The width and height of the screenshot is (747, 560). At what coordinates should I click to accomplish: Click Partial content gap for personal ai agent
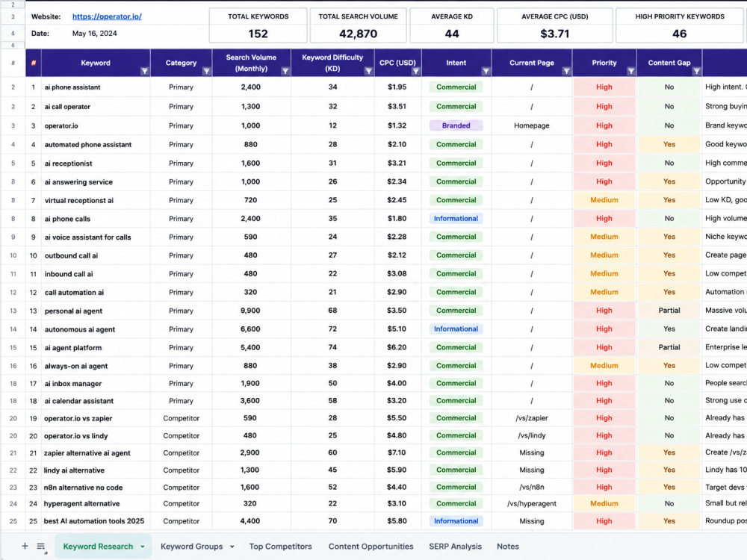pos(669,311)
